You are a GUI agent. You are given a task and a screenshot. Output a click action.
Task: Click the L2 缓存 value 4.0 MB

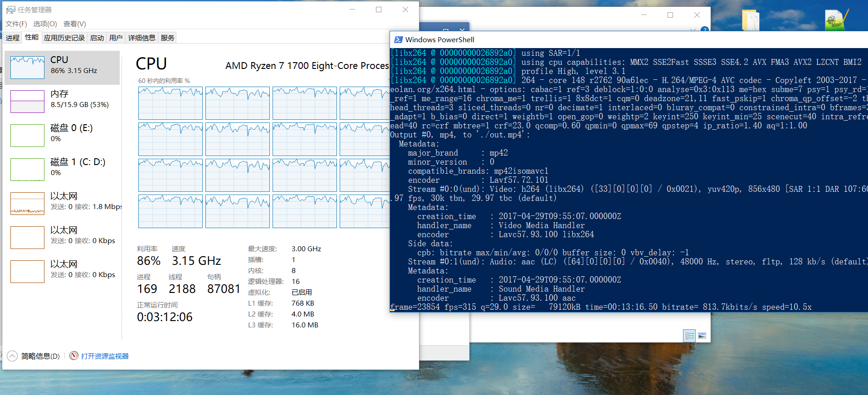coord(303,314)
